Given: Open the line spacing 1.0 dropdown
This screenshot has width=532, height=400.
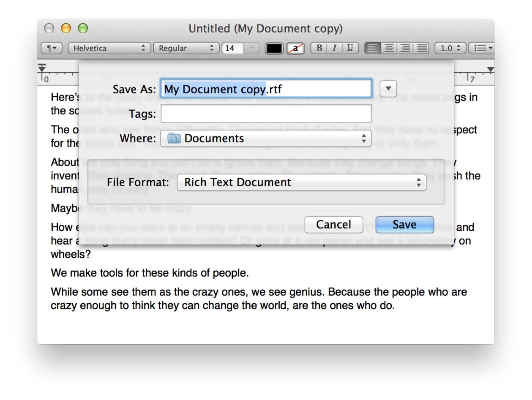Looking at the screenshot, I should coord(450,48).
